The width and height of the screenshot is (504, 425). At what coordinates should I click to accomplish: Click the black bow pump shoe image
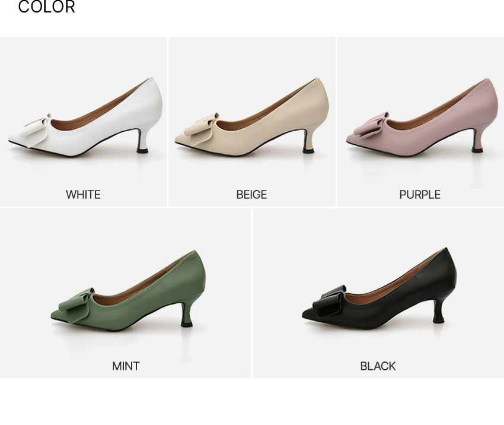click(x=379, y=288)
